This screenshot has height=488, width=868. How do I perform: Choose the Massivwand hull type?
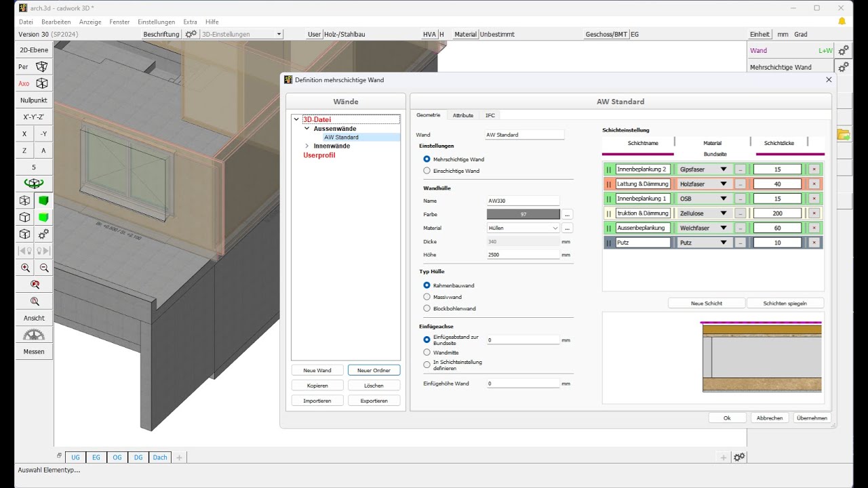click(427, 297)
